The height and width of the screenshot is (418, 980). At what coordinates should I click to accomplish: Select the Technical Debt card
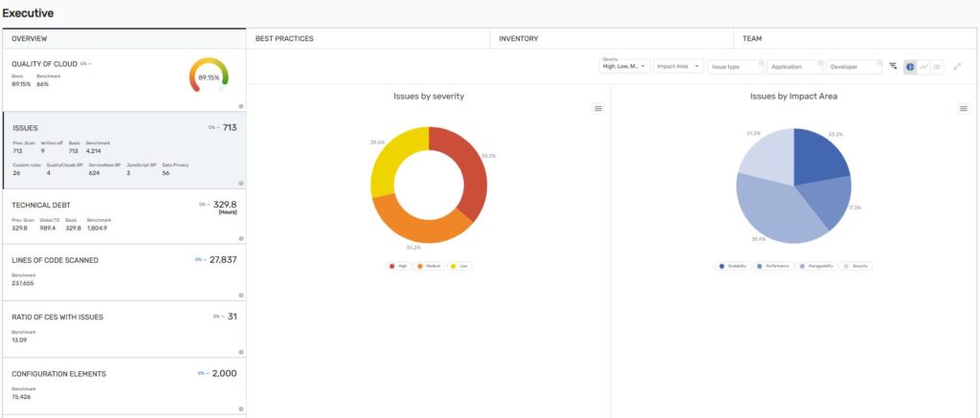click(122, 214)
